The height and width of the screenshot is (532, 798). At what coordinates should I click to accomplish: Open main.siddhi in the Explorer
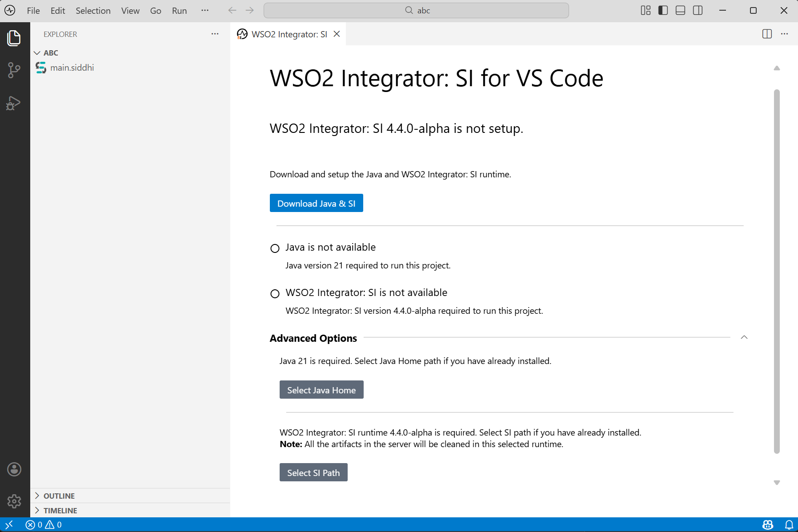coord(130,68)
